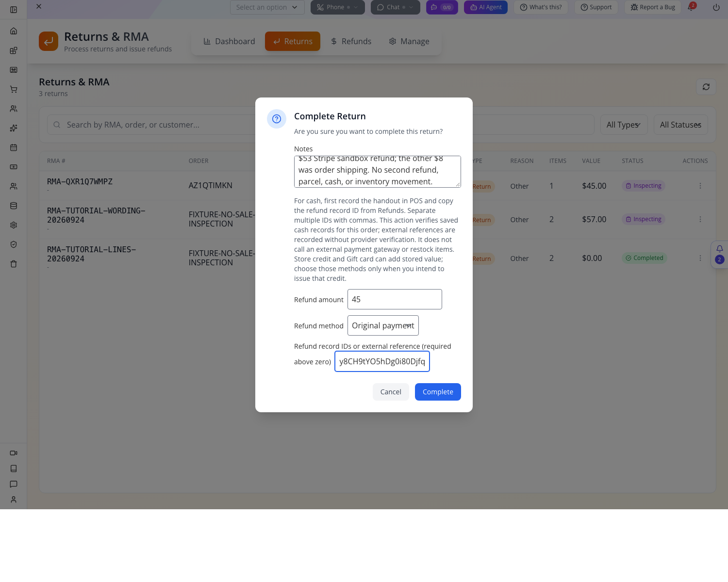
Task: Open the book icon in sidebar
Action: point(14,469)
